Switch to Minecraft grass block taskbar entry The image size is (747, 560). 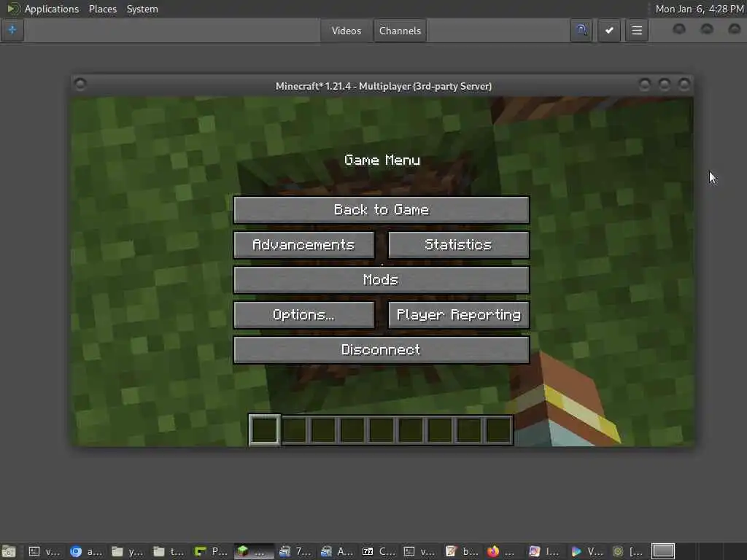[x=252, y=551]
